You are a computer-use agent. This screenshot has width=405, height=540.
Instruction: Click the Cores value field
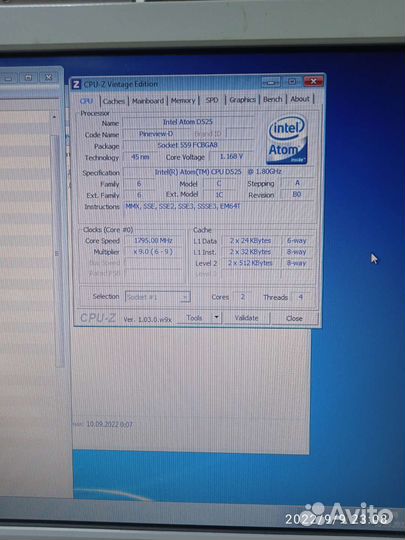pos(242,297)
